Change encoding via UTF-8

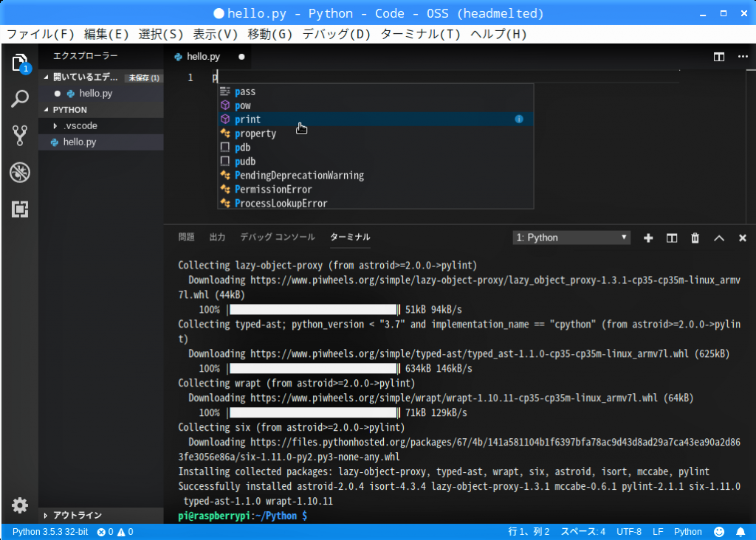629,532
